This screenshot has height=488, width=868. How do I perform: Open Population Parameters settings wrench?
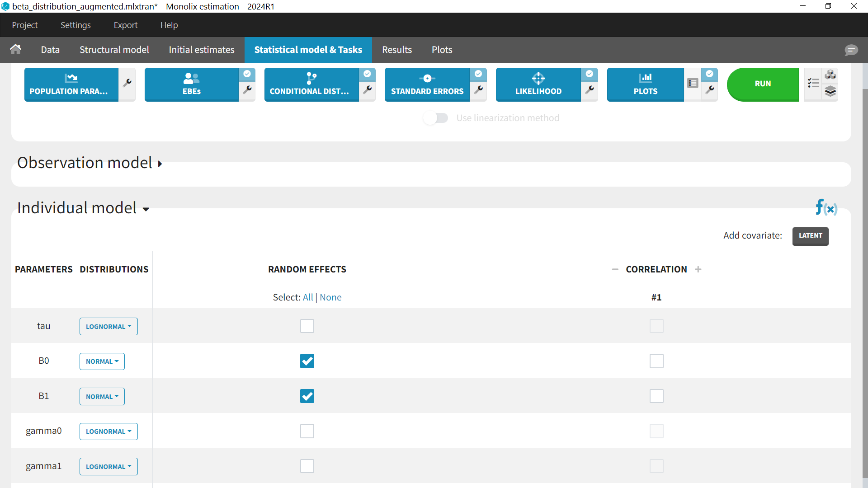127,83
